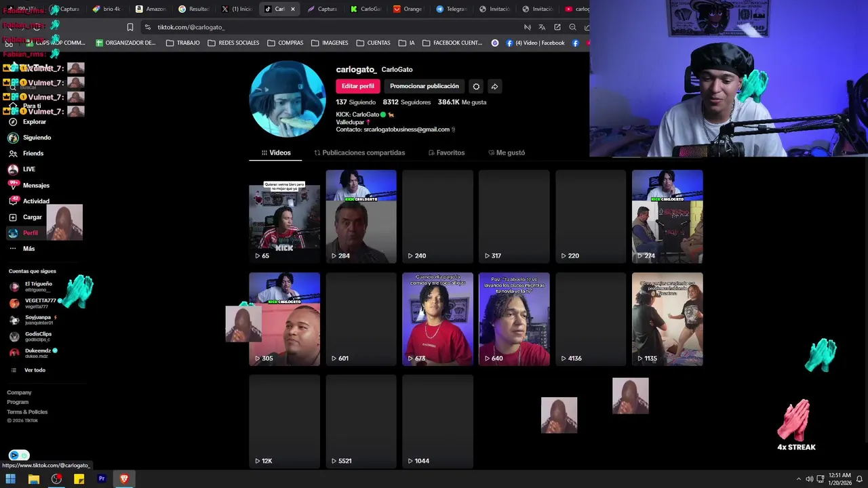Open File Explorer from the taskbar

tap(34, 479)
